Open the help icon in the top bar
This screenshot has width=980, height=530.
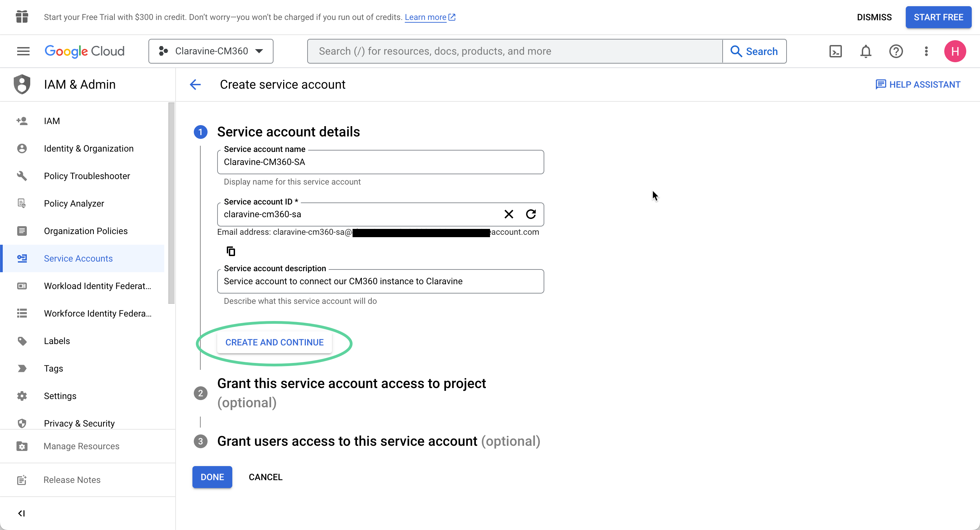click(896, 51)
